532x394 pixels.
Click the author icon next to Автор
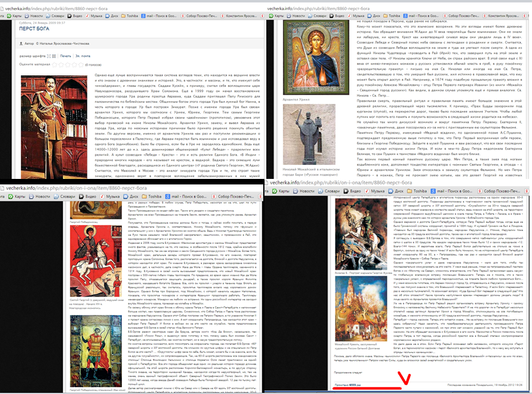tap(21, 44)
